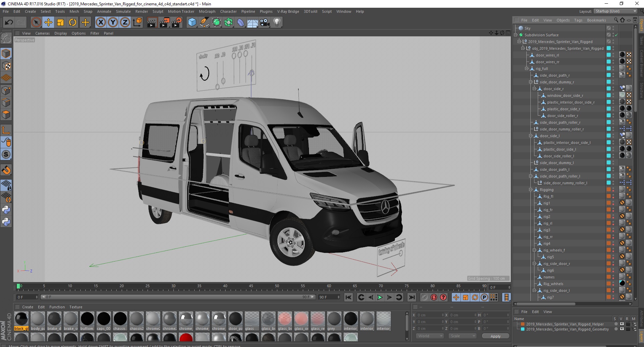This screenshot has width=644, height=347.
Task: Collapse the rig_full hierarchy
Action: (527, 69)
